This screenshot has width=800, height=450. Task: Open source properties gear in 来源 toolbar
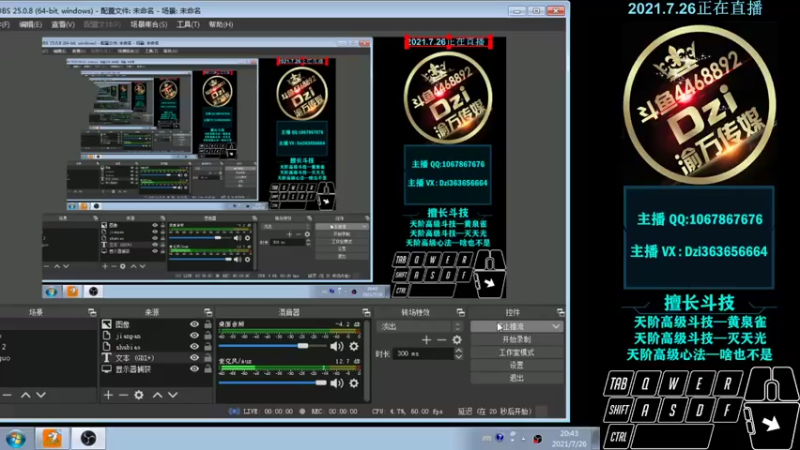pos(139,395)
